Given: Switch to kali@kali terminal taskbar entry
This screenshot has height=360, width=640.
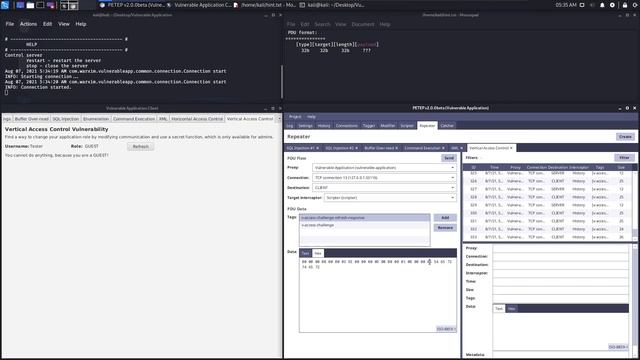Looking at the screenshot, I should [332, 5].
